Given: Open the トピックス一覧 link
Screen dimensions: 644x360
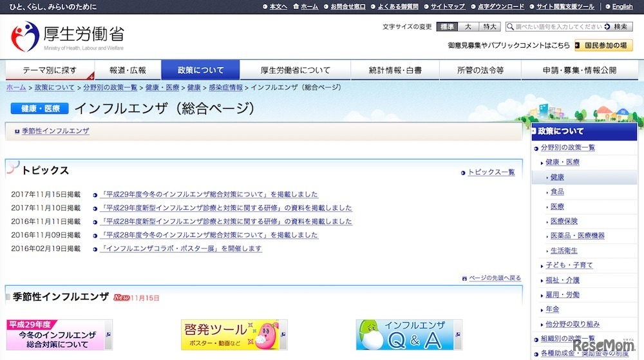Looking at the screenshot, I should point(491,172).
